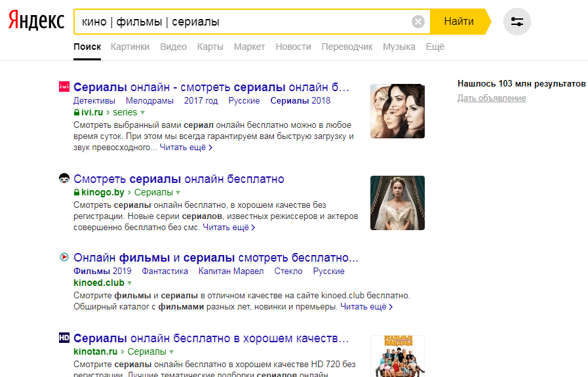Open 'Сериалы онлайн - смотреть сериалы' result title

211,87
